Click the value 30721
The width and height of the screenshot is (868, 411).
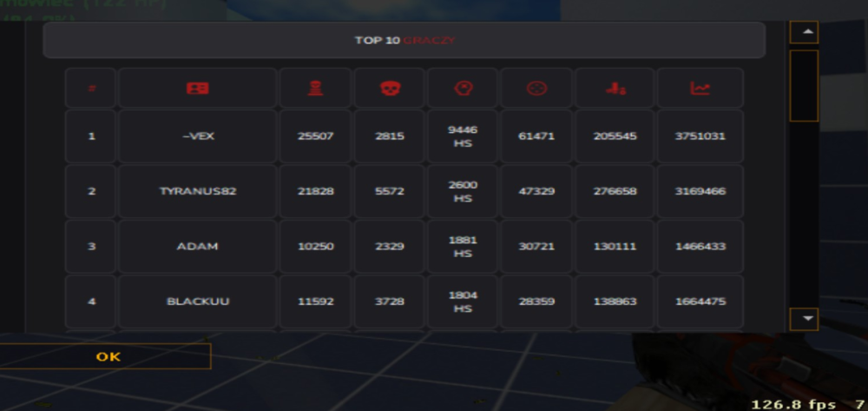click(536, 246)
